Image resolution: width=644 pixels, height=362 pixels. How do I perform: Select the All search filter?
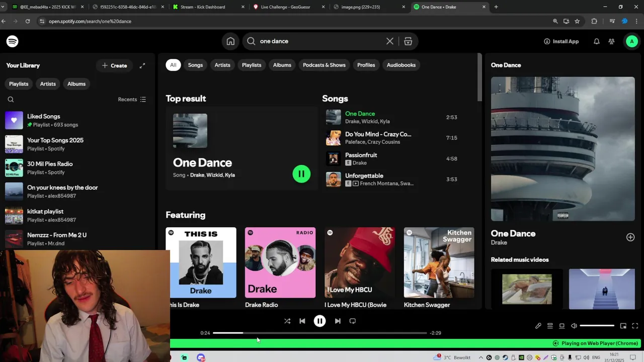[x=173, y=65]
